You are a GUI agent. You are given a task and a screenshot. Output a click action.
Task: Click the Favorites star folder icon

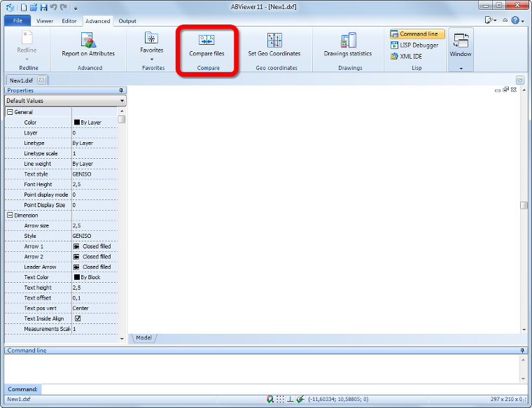click(151, 38)
